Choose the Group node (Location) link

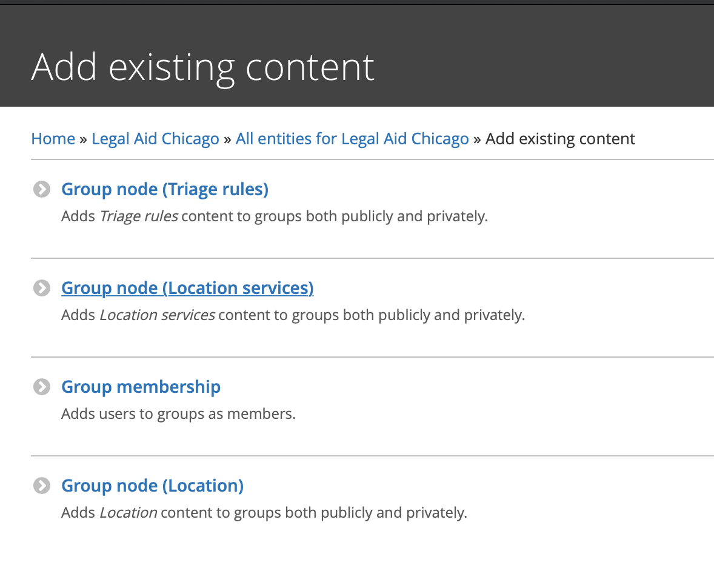[153, 486]
